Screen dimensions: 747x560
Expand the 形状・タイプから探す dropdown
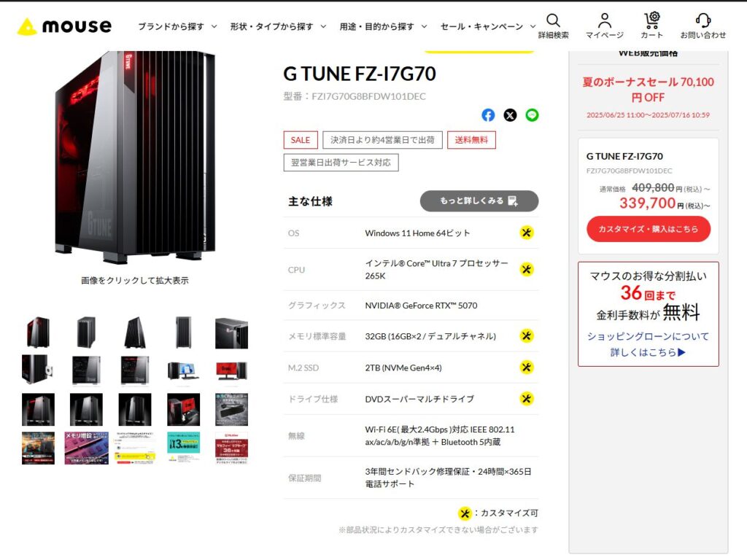point(278,27)
